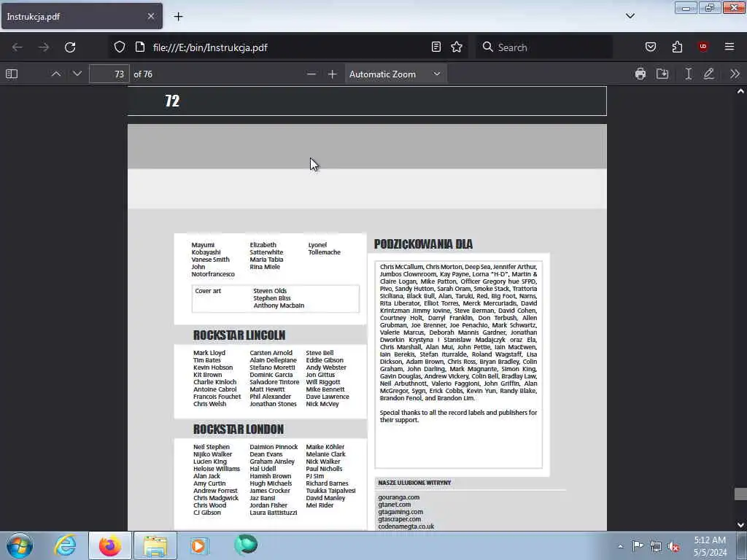Open File Explorer from taskbar

pos(155,545)
